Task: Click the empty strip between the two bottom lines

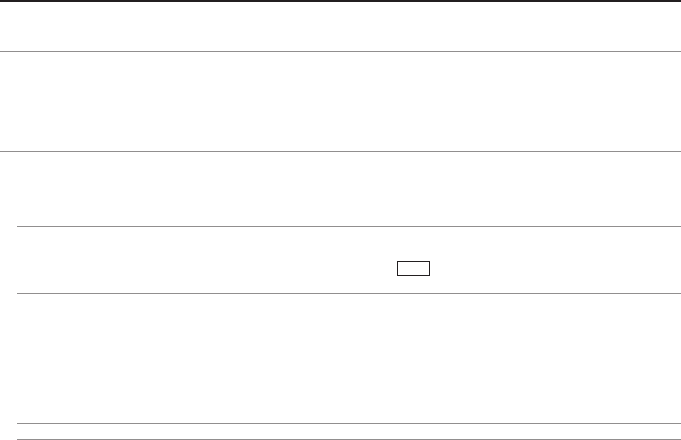Action: click(340, 431)
